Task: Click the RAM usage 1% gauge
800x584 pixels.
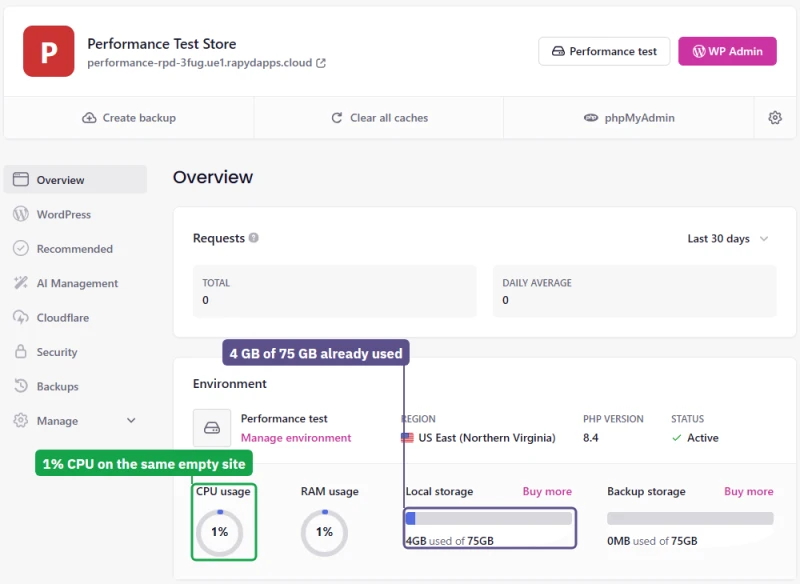Action: (x=324, y=532)
